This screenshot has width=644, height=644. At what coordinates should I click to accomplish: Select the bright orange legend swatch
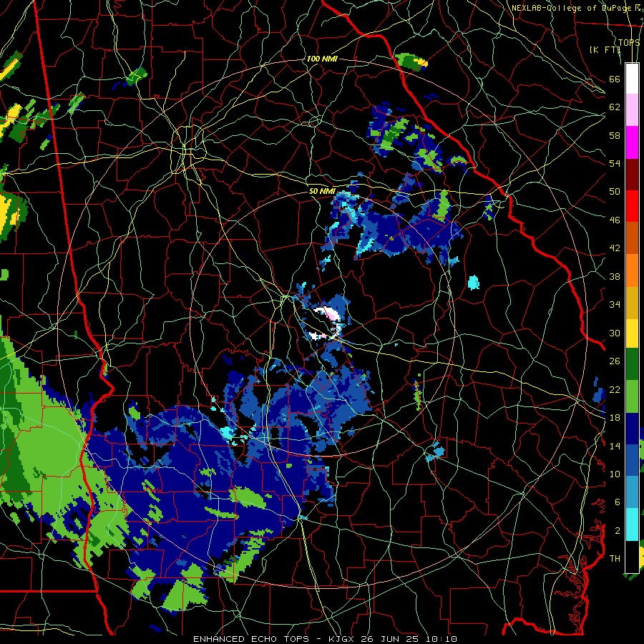point(632,270)
